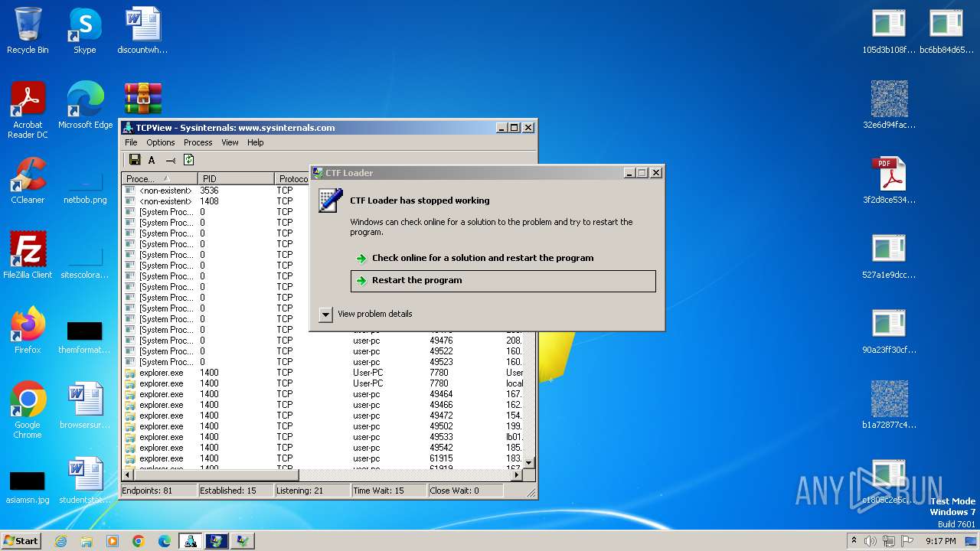Select first non-existent row with PID 3536
This screenshot has width=980, height=551.
pyautogui.click(x=322, y=191)
